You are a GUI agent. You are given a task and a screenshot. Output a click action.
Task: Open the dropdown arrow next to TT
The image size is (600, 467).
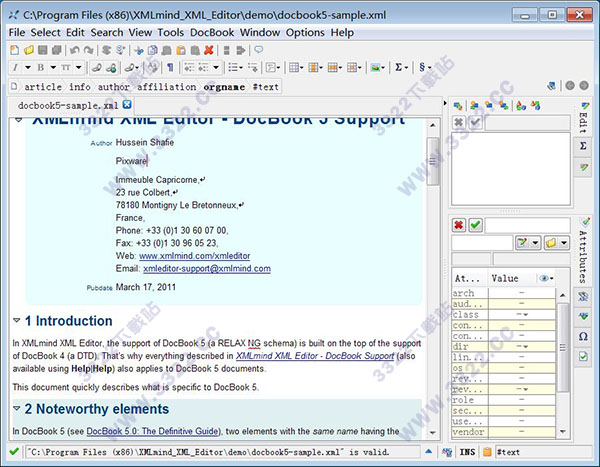click(79, 68)
